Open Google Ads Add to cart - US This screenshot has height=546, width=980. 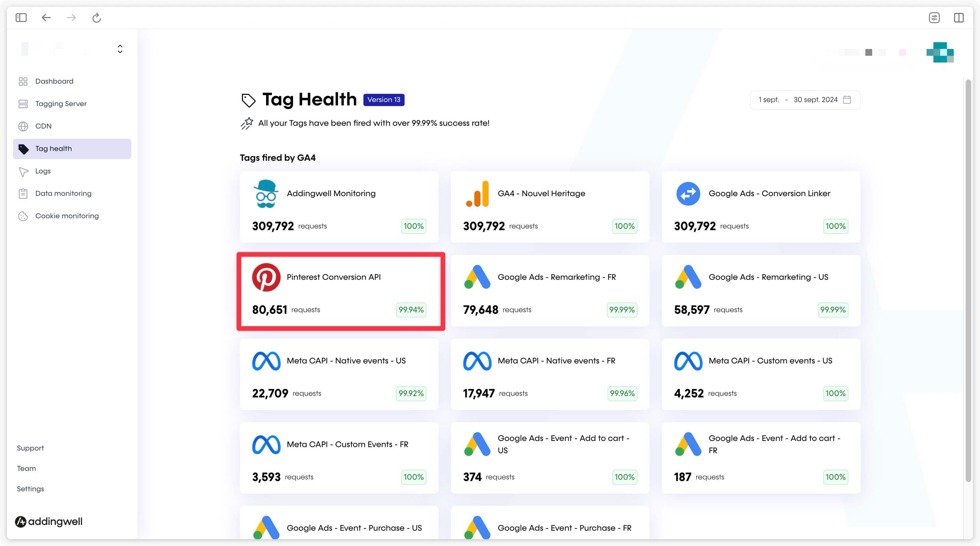[550, 458]
